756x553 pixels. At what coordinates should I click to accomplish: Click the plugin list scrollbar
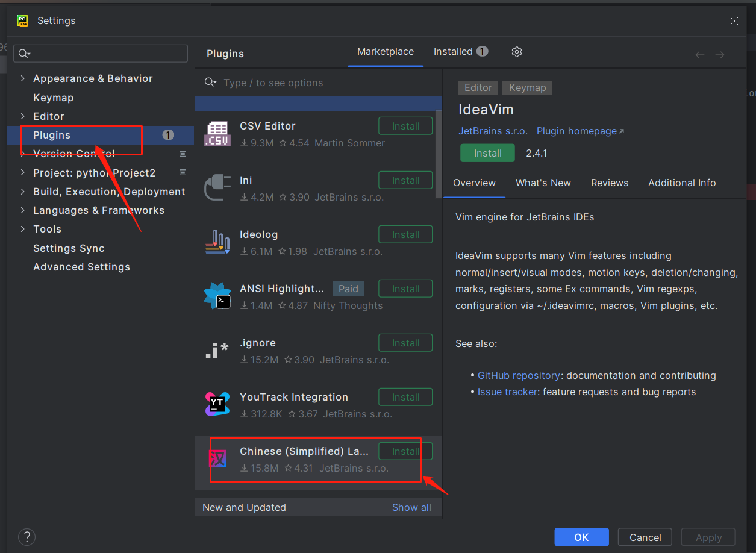(x=439, y=154)
